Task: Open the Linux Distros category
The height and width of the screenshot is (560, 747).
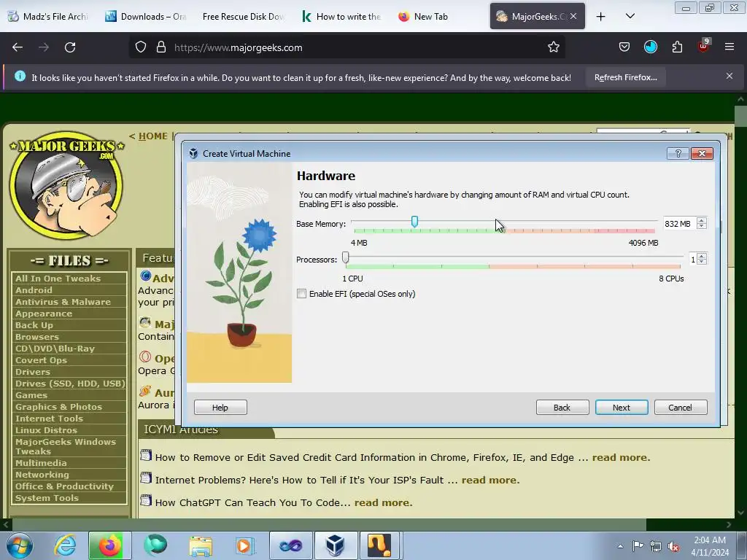Action: [x=46, y=430]
